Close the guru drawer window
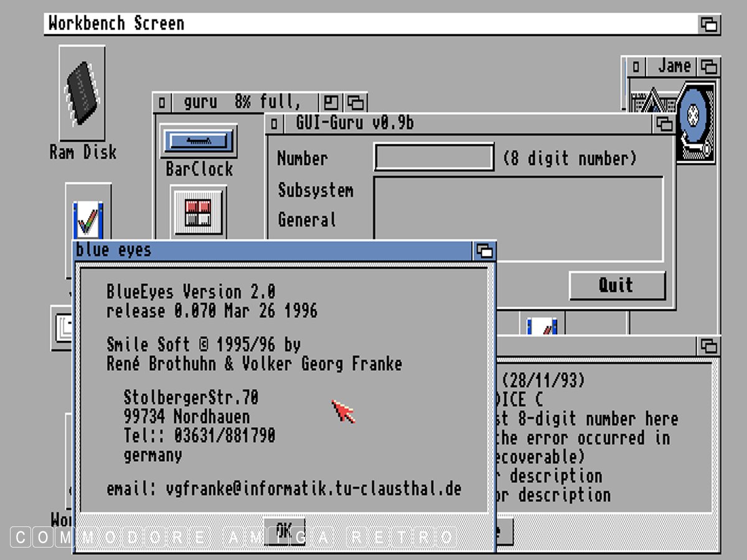This screenshot has width=747, height=560. pos(162,102)
